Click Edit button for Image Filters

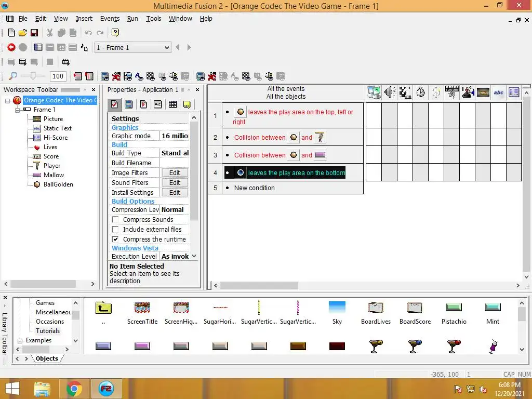175,172
